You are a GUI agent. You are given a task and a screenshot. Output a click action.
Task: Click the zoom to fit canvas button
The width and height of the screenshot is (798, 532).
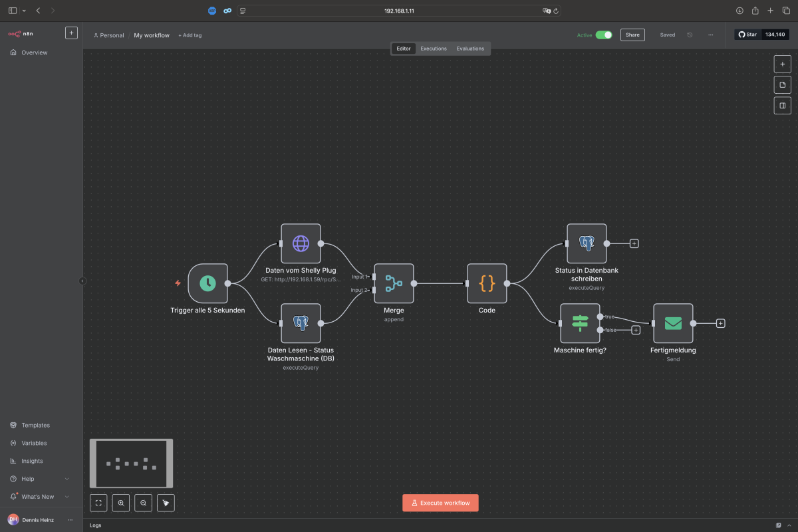(98, 503)
